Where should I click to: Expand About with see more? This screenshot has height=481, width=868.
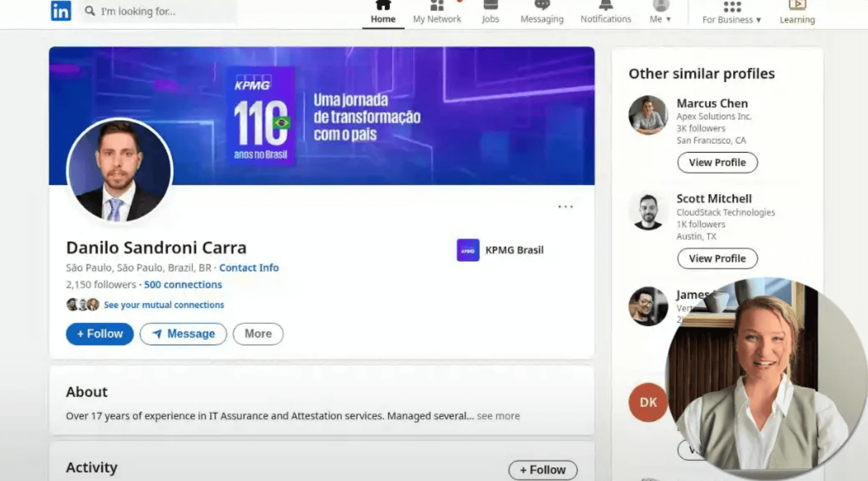498,416
